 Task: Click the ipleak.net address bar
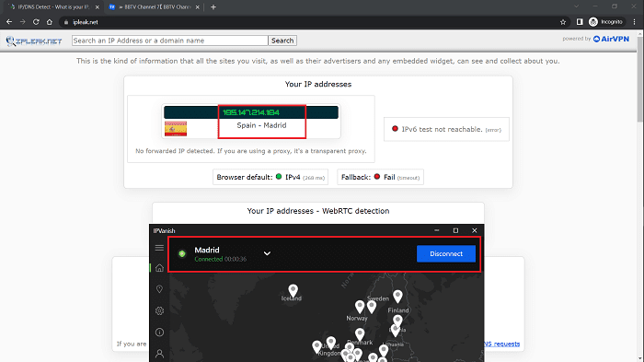tap(308, 22)
